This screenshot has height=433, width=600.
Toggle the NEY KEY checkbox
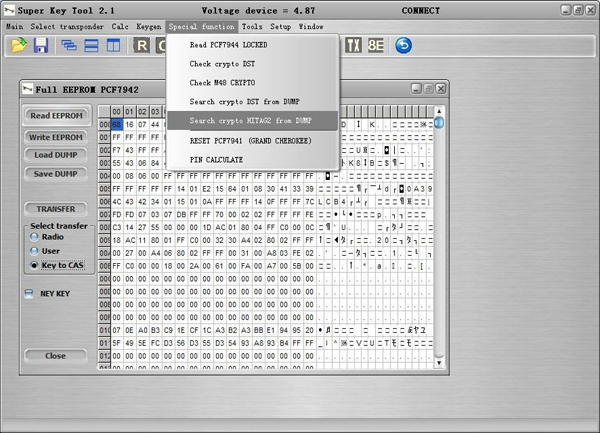click(x=29, y=294)
